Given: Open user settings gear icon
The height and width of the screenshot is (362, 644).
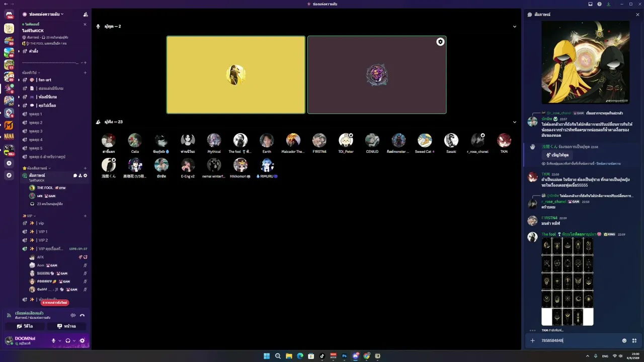Looking at the screenshot, I should click(83, 341).
